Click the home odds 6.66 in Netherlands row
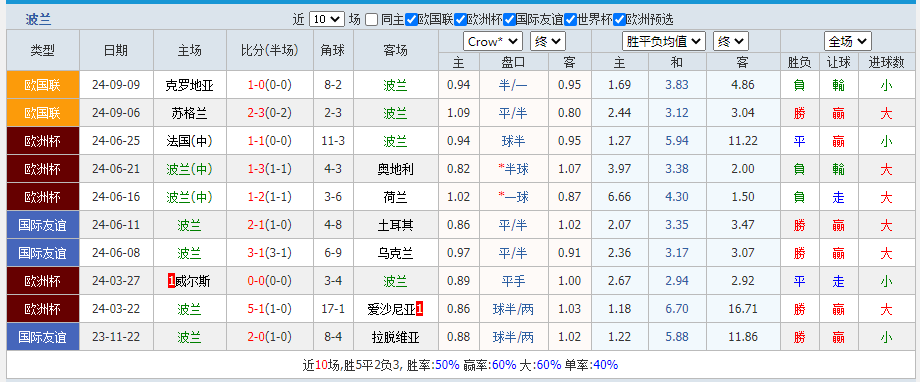Viewport: 920px width, 382px height. pyautogui.click(x=620, y=197)
